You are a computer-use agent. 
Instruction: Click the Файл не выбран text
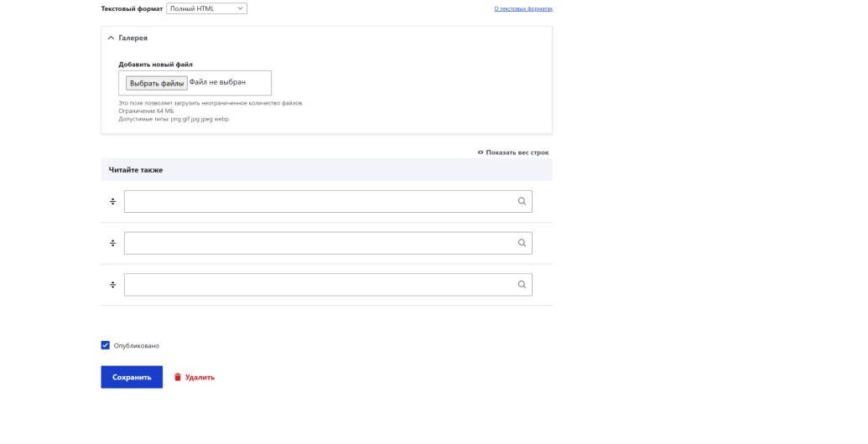[x=217, y=82]
